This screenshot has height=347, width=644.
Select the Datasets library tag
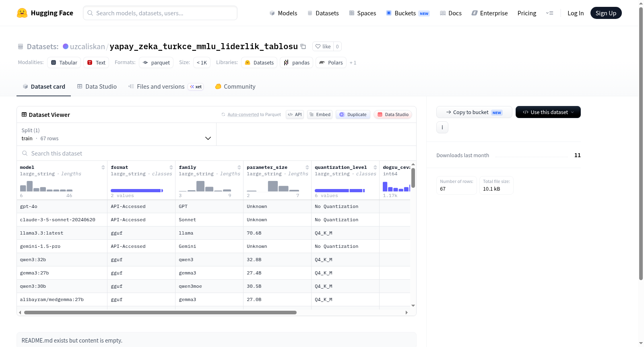tap(259, 62)
